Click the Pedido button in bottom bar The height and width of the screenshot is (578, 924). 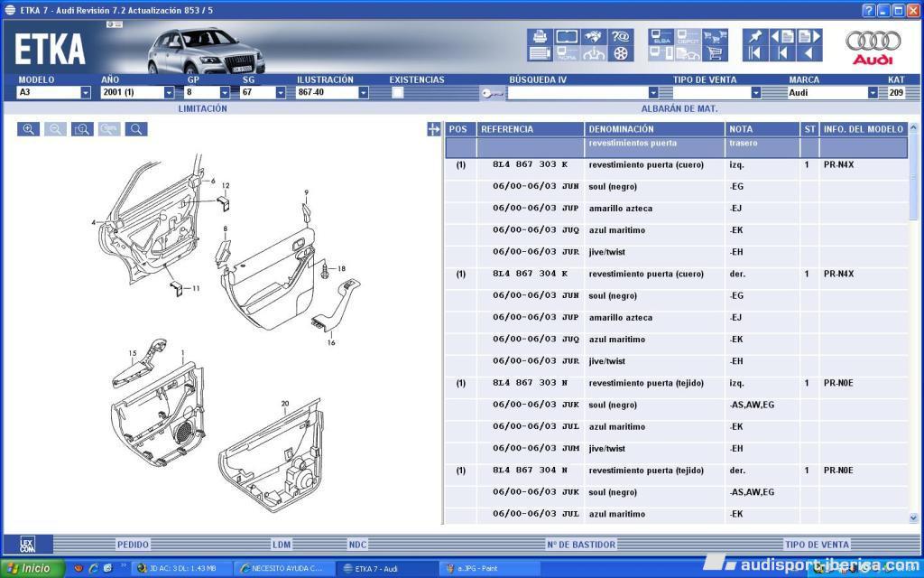(x=134, y=545)
